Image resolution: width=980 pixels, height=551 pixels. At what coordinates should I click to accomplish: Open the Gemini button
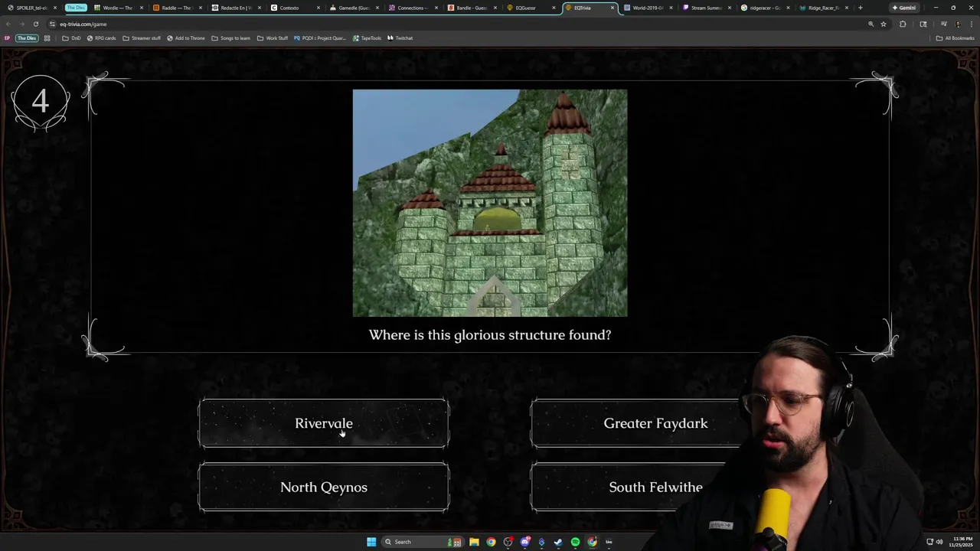[x=903, y=8]
